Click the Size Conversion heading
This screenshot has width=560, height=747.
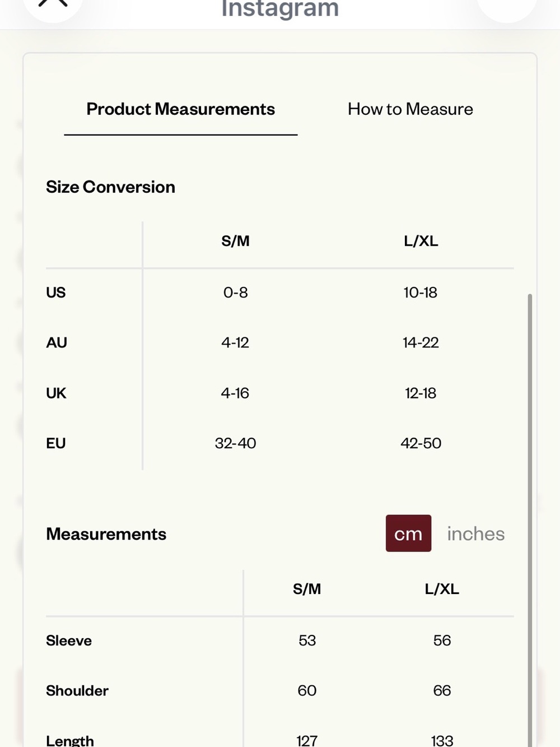tap(110, 187)
